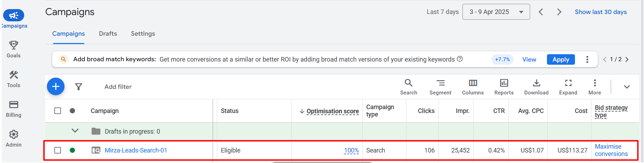This screenshot has width=644, height=163.
Task: Tick the select-all checkbox in the header
Action: pyautogui.click(x=58, y=111)
